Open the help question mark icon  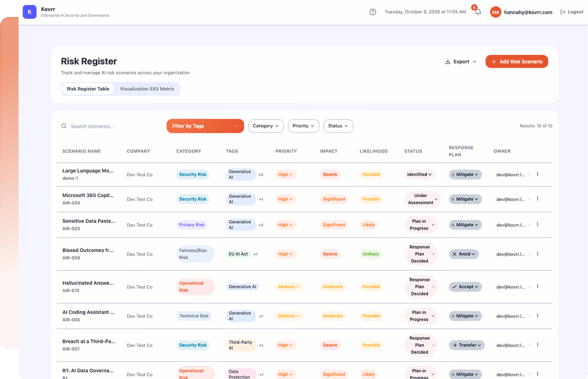coord(373,12)
